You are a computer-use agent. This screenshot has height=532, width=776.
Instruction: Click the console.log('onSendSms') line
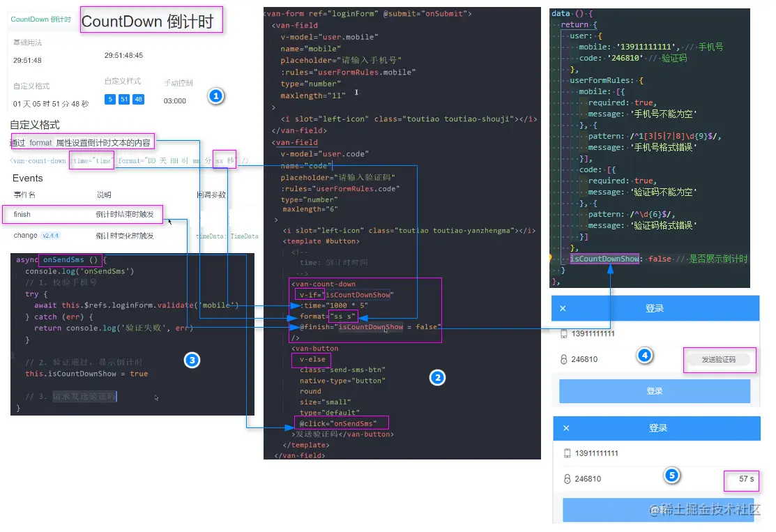pyautogui.click(x=79, y=272)
